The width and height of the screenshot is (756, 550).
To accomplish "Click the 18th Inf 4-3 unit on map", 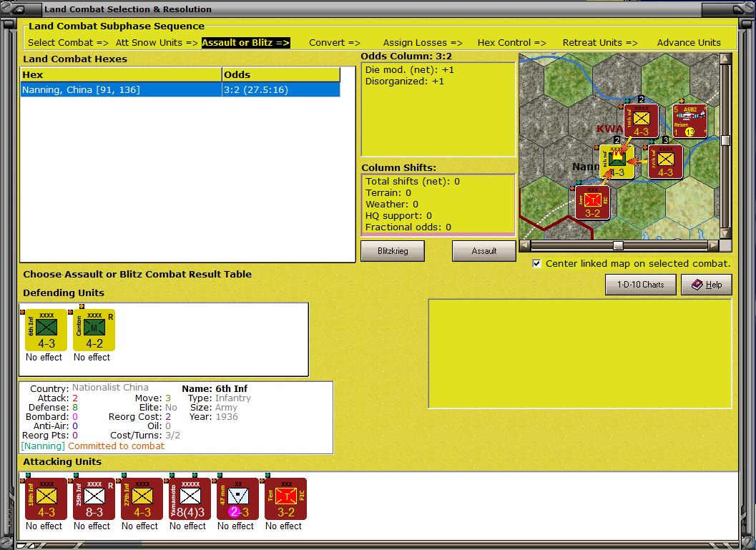I will pyautogui.click(x=642, y=121).
